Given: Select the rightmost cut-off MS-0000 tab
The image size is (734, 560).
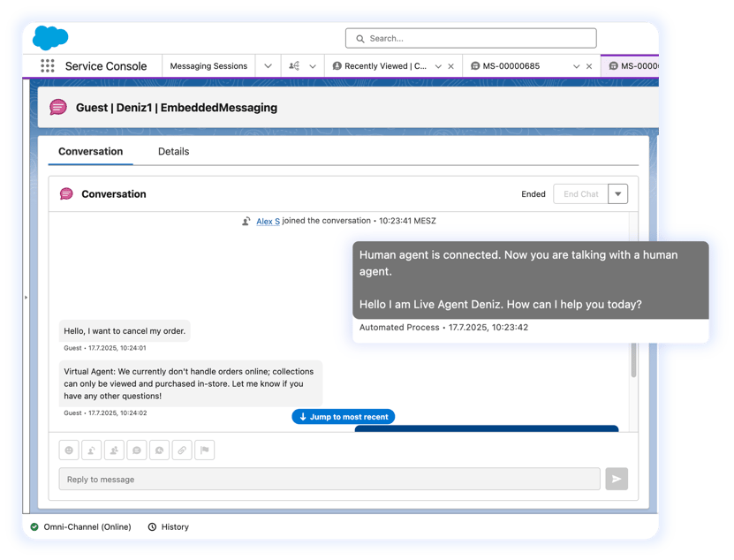Looking at the screenshot, I should click(x=630, y=66).
